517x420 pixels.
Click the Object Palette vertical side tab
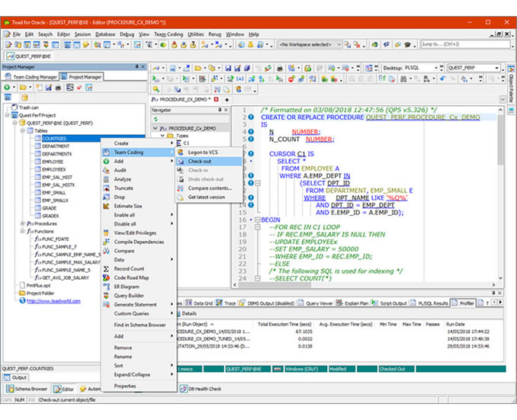511,85
